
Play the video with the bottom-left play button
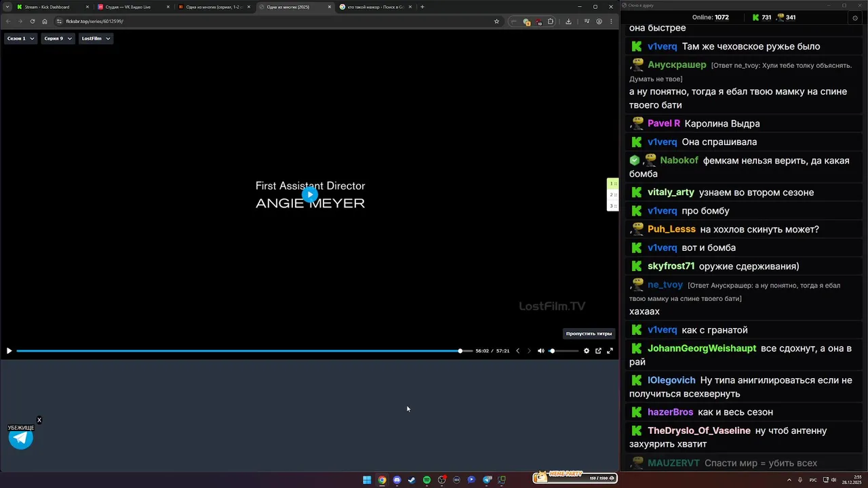pos(9,350)
